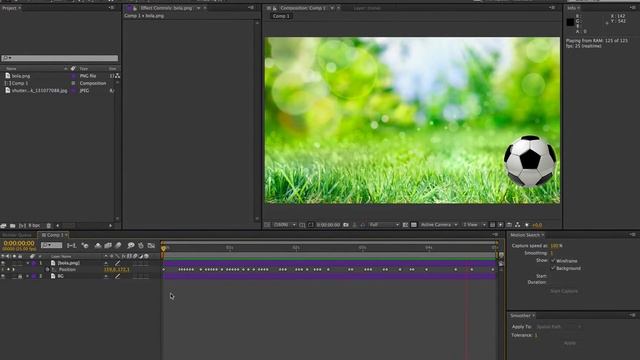The image size is (640, 360).
Task: Open the Smoother Apply To dropdown
Action: [x=558, y=327]
